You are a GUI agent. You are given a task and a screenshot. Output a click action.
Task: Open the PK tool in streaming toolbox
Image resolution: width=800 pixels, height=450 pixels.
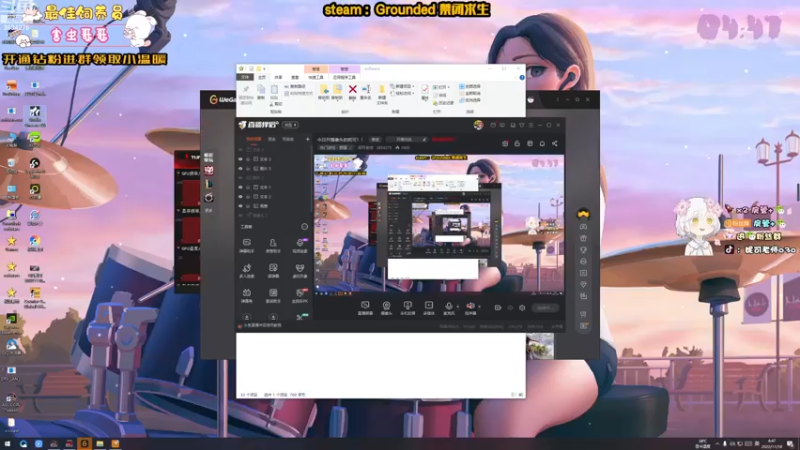tap(300, 293)
